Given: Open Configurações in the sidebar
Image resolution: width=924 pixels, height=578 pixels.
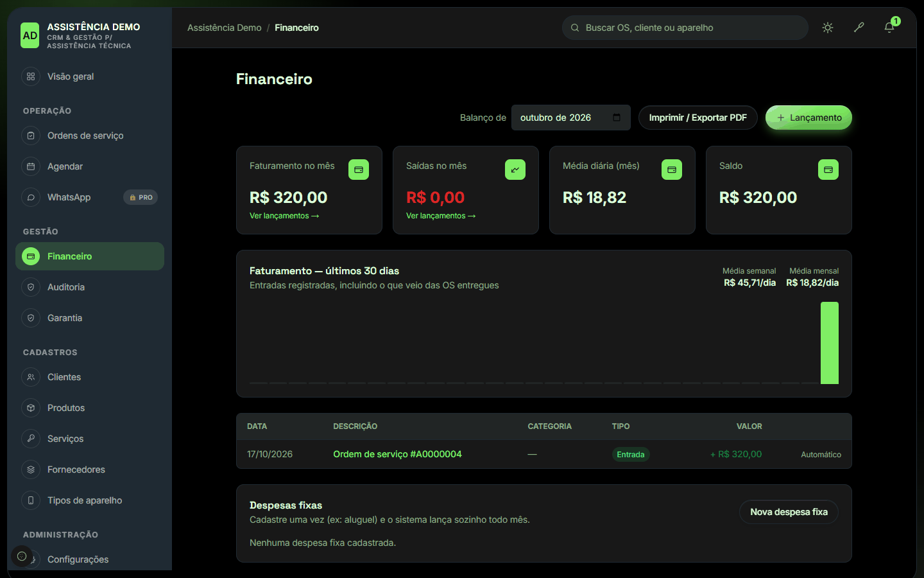Looking at the screenshot, I should pyautogui.click(x=90, y=559).
